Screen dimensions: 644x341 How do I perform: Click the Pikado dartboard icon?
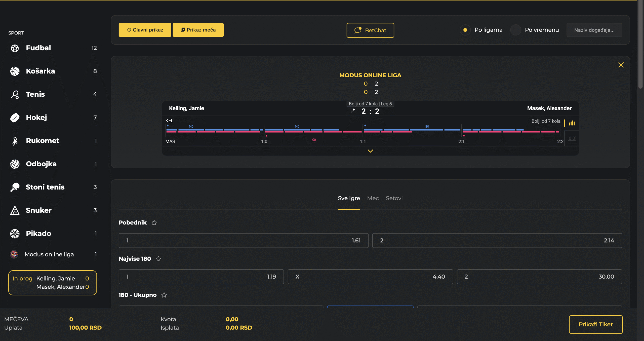tap(15, 234)
